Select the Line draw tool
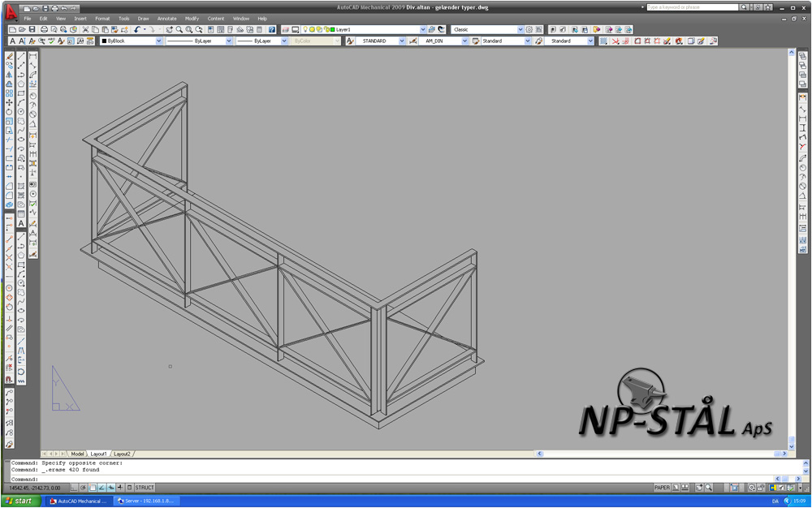Viewport: 812px width, 508px height. click(x=21, y=56)
